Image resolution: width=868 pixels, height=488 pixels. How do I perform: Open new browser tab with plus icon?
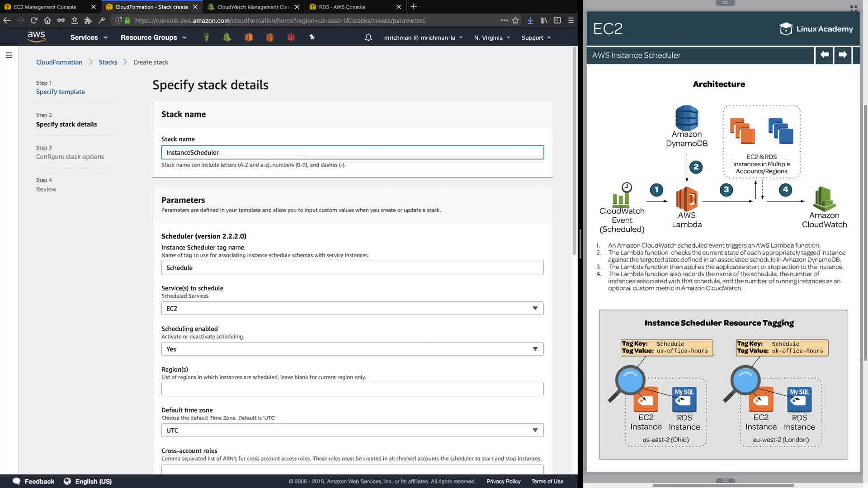tap(414, 7)
